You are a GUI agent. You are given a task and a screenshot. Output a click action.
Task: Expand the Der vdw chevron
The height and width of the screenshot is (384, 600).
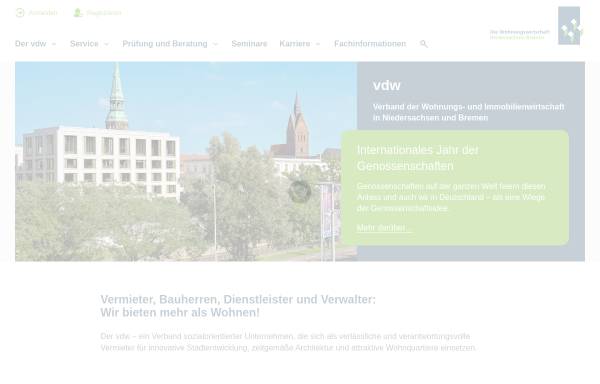click(x=54, y=44)
